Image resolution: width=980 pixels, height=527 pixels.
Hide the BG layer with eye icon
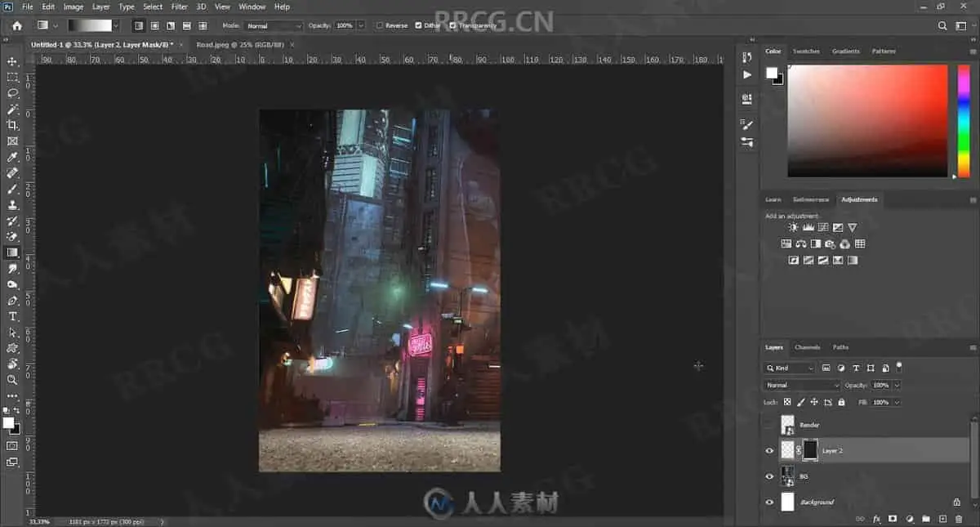tap(769, 476)
